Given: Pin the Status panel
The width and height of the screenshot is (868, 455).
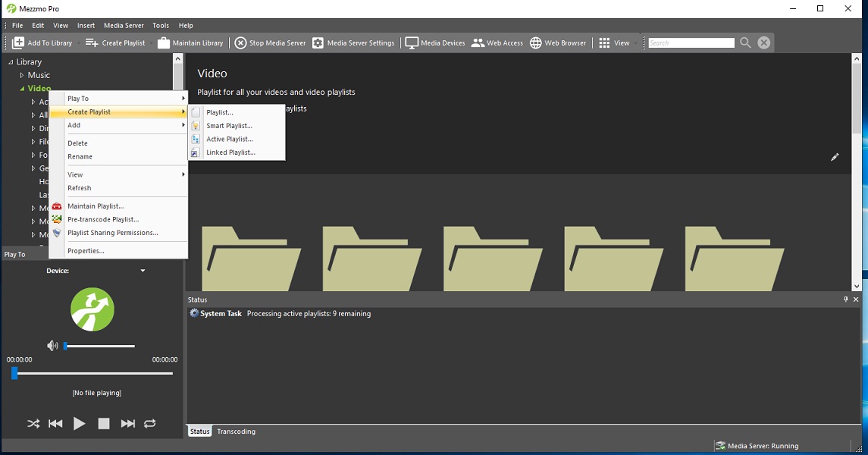Looking at the screenshot, I should point(845,299).
